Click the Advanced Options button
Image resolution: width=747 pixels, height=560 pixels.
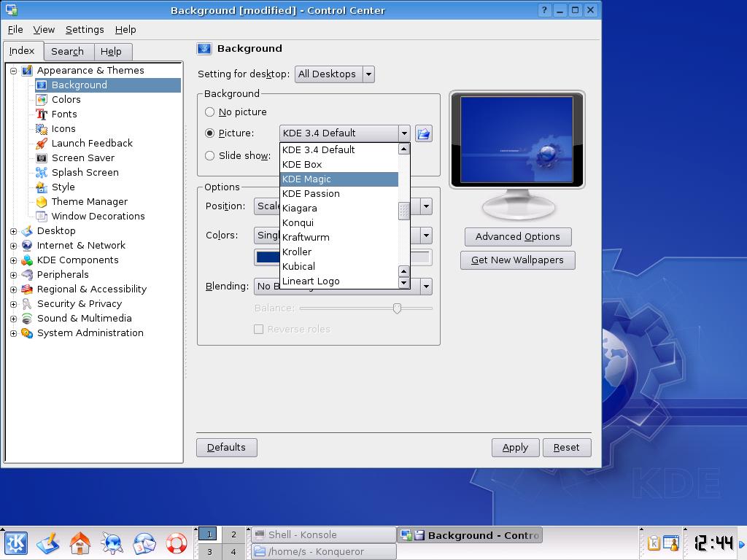tap(518, 237)
